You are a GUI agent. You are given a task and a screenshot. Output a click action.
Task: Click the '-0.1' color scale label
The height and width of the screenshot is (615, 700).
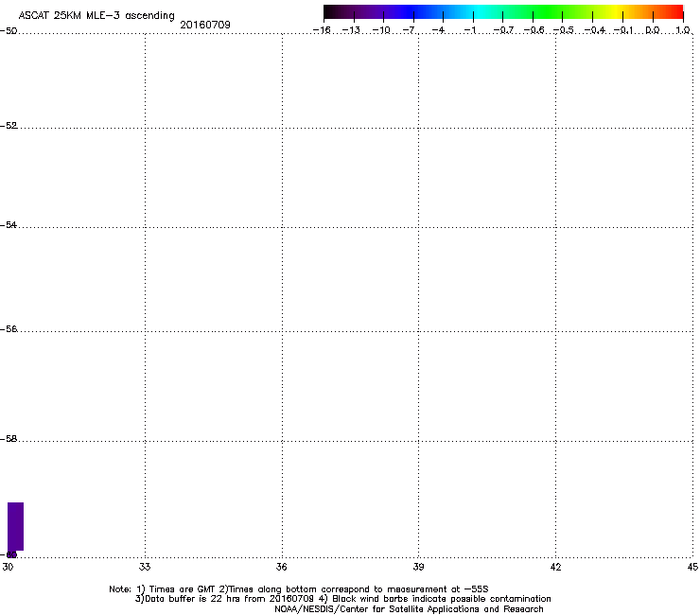click(623, 30)
